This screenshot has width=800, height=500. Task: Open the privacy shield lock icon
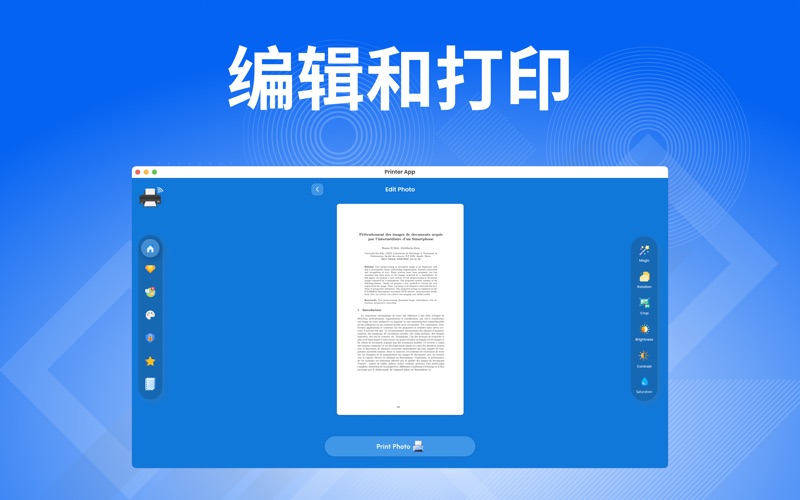(150, 338)
